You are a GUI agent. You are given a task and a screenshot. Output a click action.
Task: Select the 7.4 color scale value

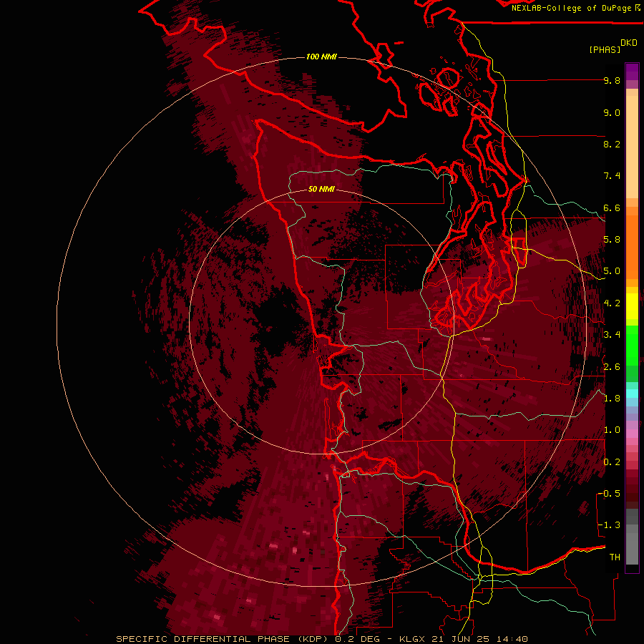[x=612, y=176]
